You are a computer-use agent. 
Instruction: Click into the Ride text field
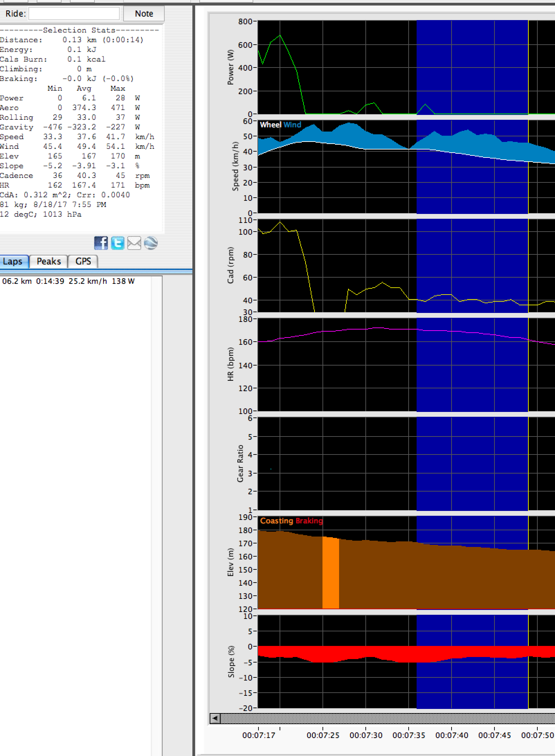[74, 14]
